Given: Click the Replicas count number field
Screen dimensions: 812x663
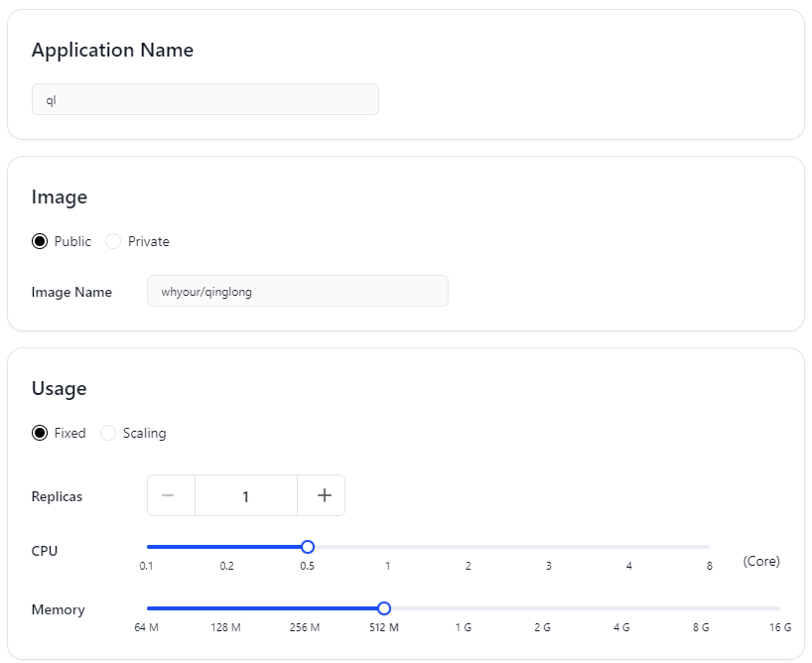Looking at the screenshot, I should coord(246,495).
